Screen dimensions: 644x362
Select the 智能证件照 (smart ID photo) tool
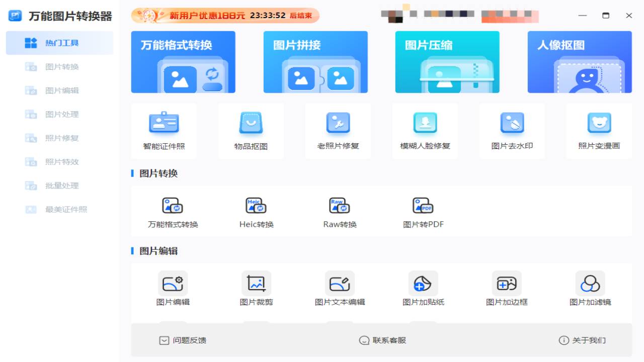click(164, 130)
